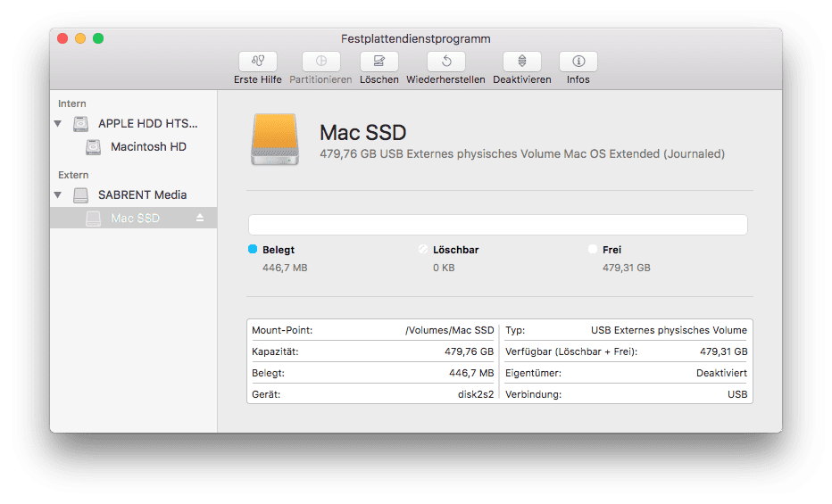Click the disk usage storage bar
Image resolution: width=832 pixels, height=504 pixels.
coord(497,225)
